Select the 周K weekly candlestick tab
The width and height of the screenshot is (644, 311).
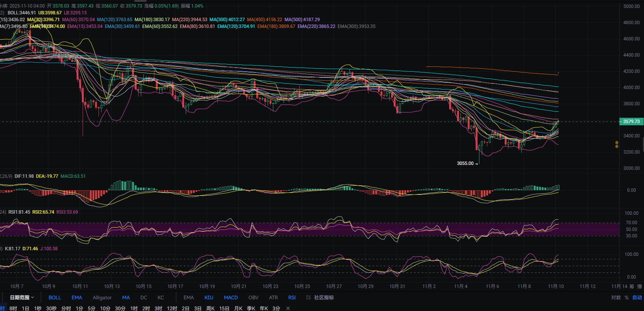pos(210,308)
